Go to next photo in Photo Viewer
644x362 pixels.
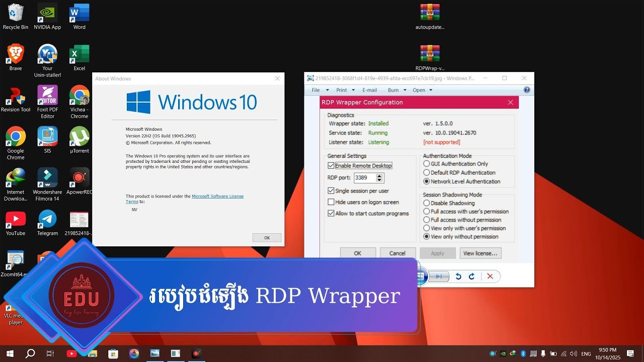[439, 276]
